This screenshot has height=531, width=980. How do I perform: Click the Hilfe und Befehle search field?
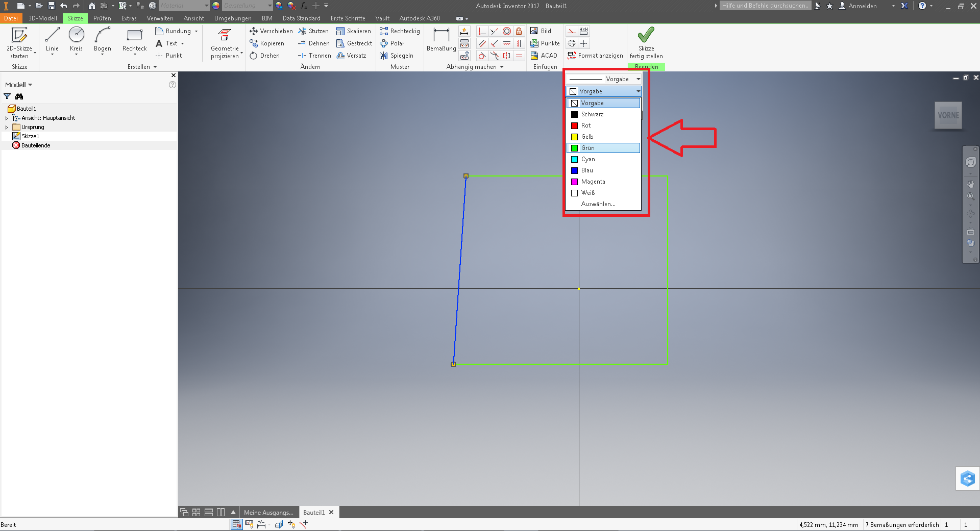coord(765,6)
